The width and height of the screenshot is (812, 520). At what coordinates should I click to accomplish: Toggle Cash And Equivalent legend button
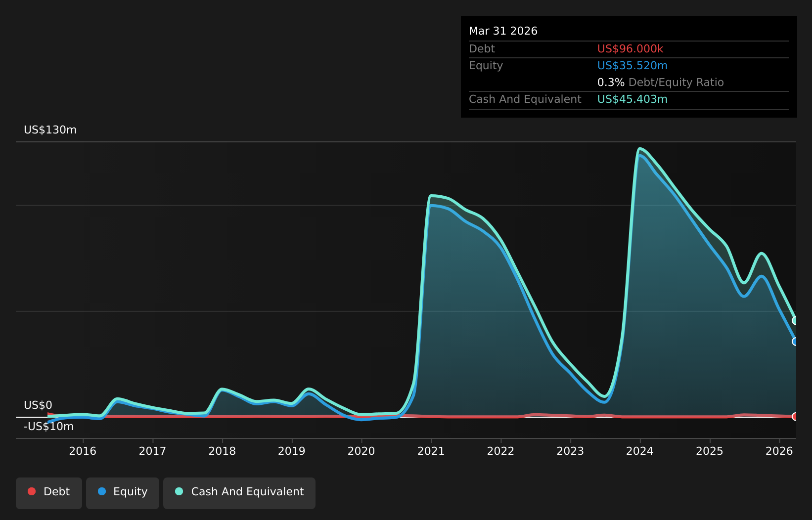[x=239, y=493]
